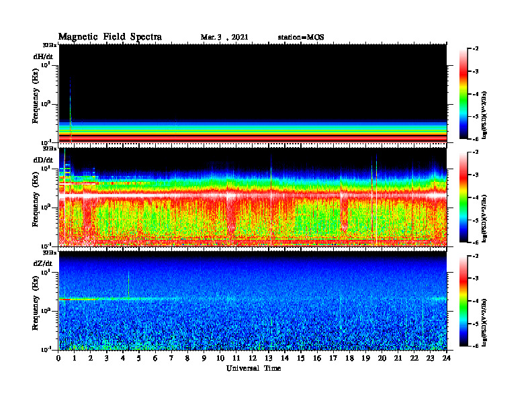Click the "22" hour tick label
This screenshot has width=532, height=411.
(414, 358)
